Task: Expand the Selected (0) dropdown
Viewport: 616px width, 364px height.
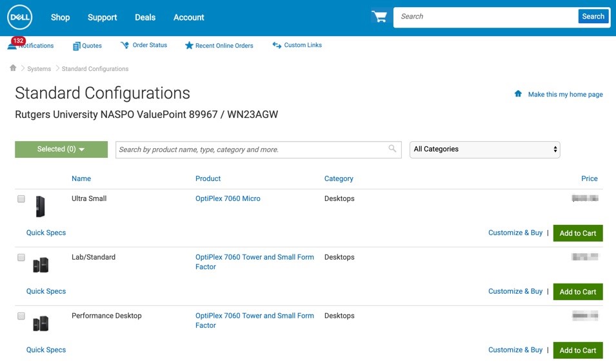Action: tap(61, 149)
